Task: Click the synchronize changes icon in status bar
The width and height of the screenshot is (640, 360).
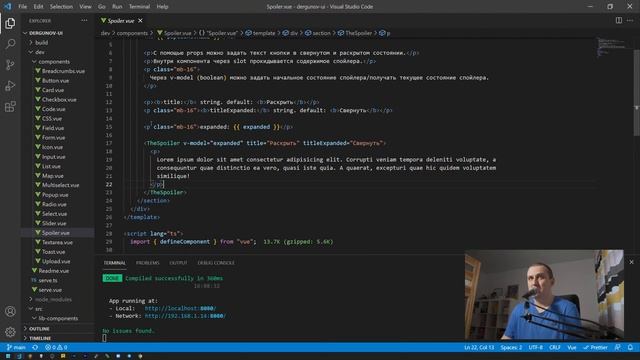Action: pyautogui.click(x=35, y=347)
